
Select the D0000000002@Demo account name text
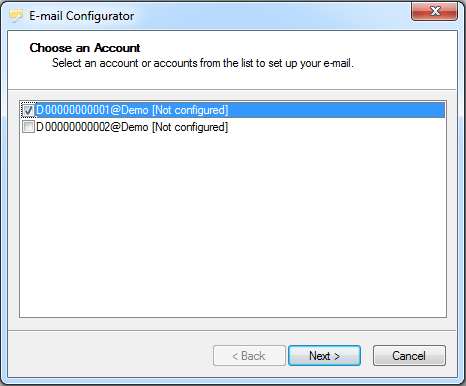[x=92, y=127]
